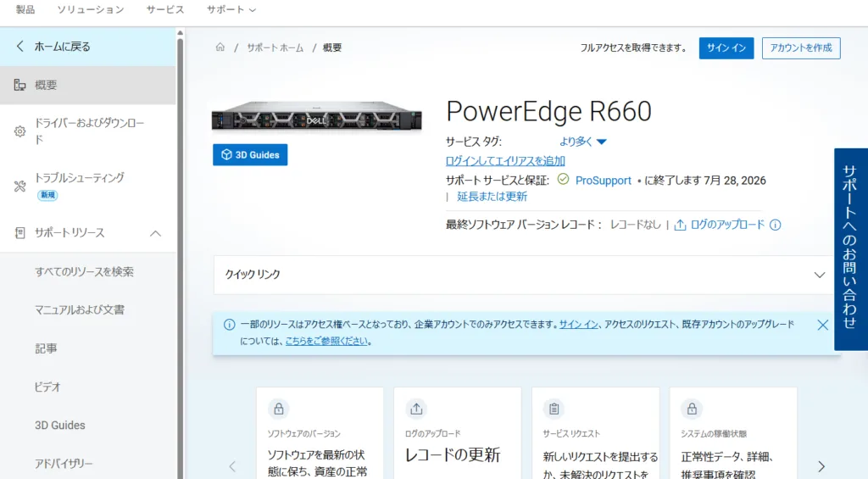This screenshot has width=868, height=479.
Task: Dismiss the blue access notice banner
Action: pos(822,325)
